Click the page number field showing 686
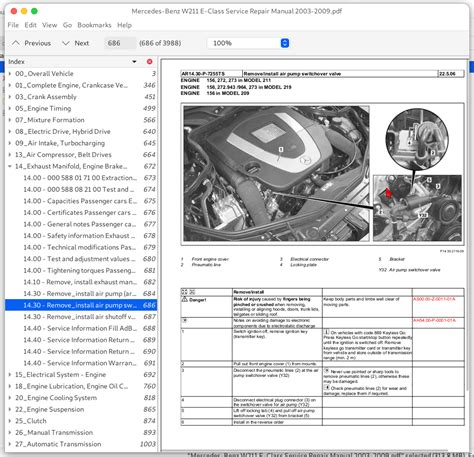 pos(120,43)
